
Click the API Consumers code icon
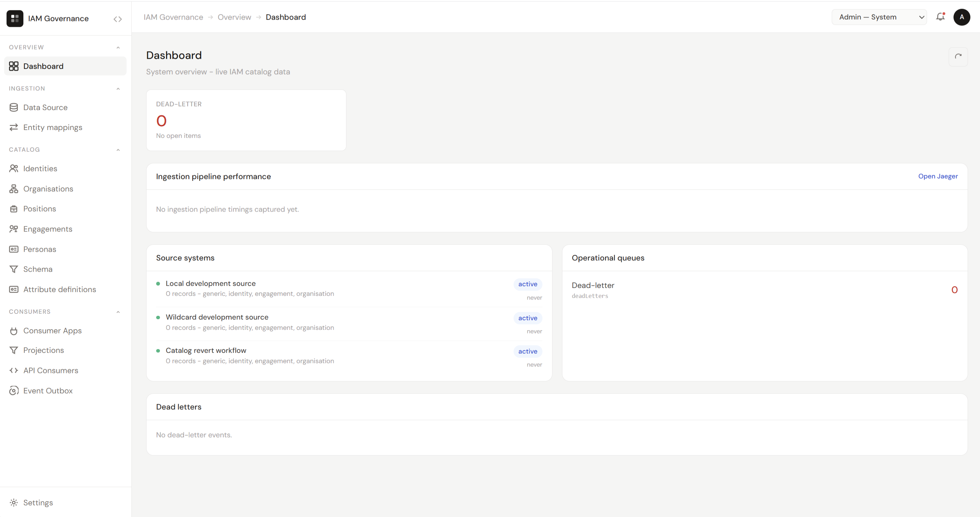[14, 370]
